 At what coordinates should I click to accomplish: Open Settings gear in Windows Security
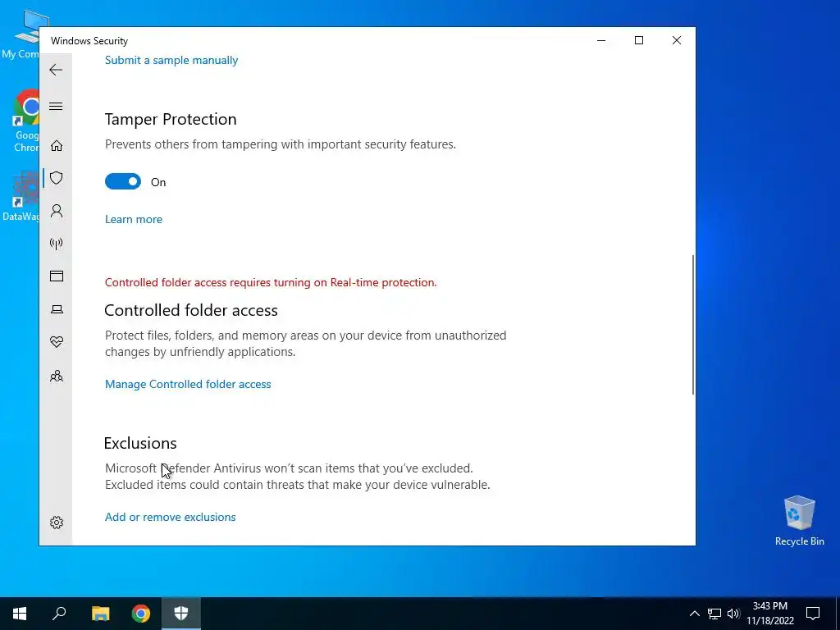(57, 523)
